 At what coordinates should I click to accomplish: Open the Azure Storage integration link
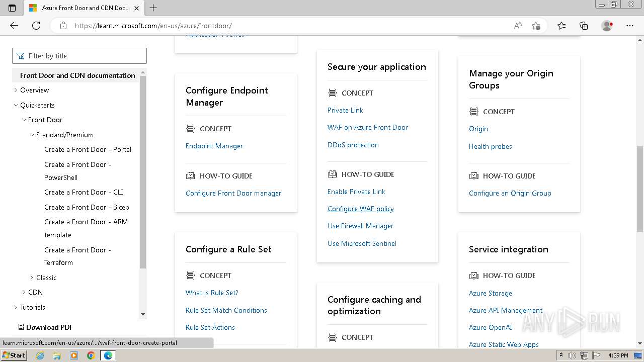[491, 293]
